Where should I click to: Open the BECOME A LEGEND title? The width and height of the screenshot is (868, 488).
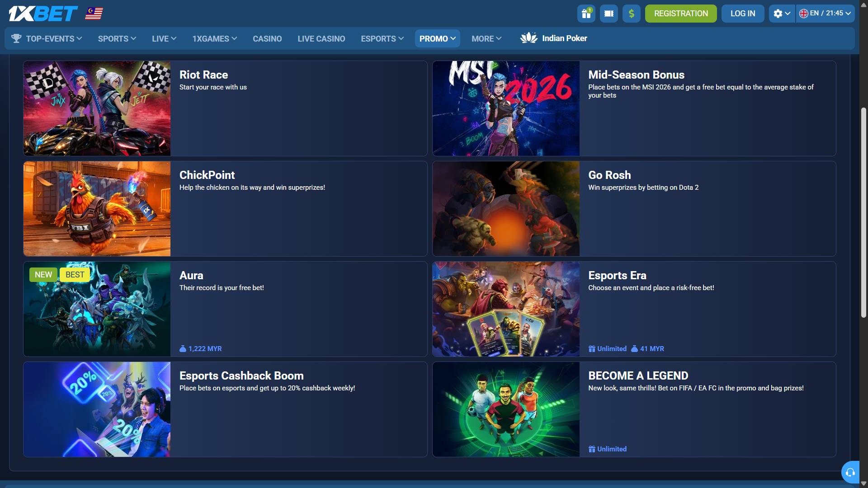(638, 376)
